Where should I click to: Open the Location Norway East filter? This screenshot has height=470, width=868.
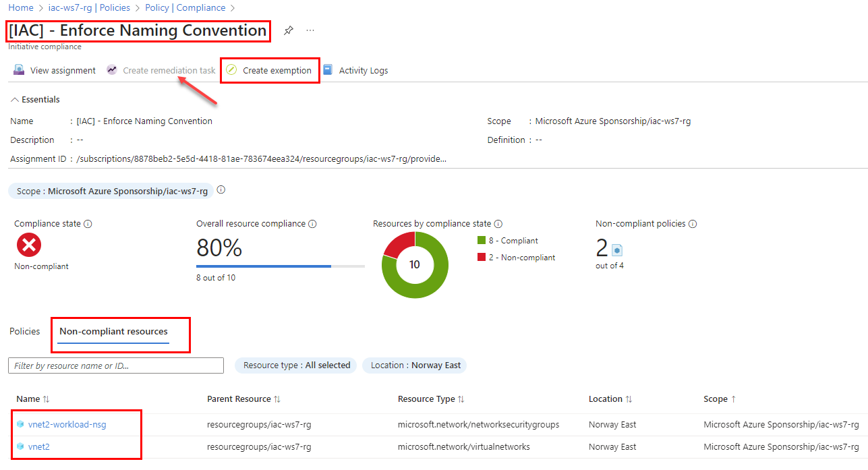point(414,365)
